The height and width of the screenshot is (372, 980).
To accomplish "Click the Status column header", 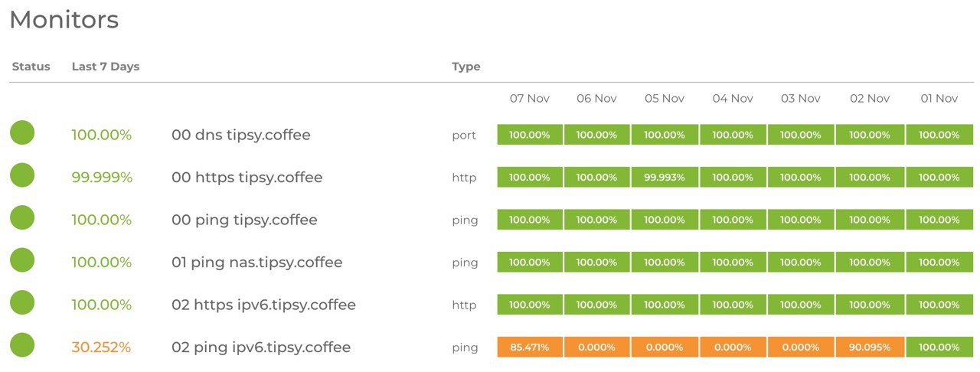I will pyautogui.click(x=31, y=67).
